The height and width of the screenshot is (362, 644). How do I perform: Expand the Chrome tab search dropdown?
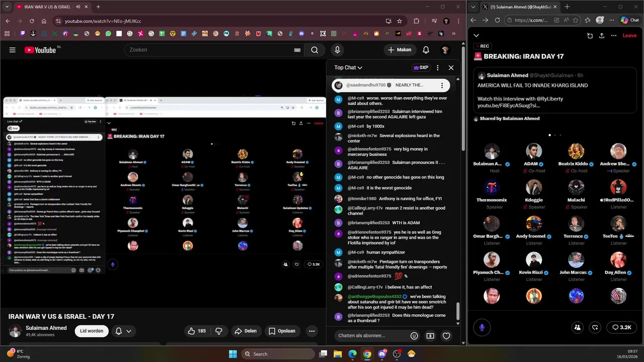pos(6,7)
